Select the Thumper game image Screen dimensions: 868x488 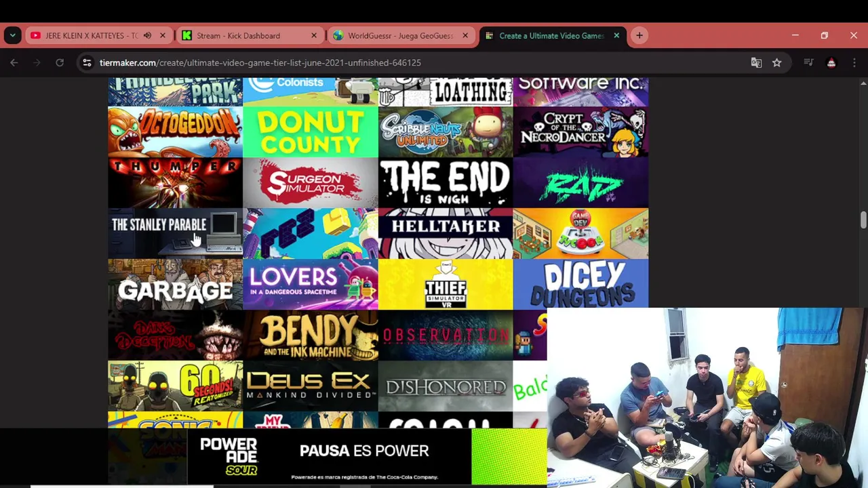point(175,182)
